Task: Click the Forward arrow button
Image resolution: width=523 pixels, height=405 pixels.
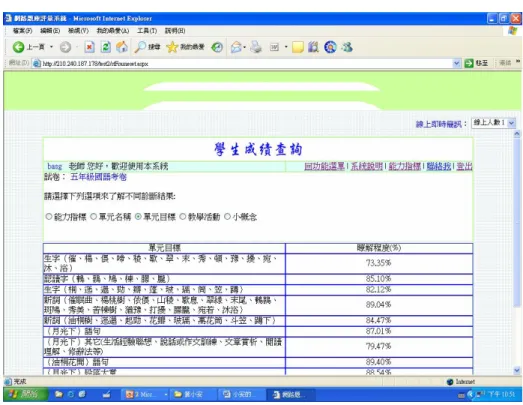Action: pyautogui.click(x=65, y=47)
